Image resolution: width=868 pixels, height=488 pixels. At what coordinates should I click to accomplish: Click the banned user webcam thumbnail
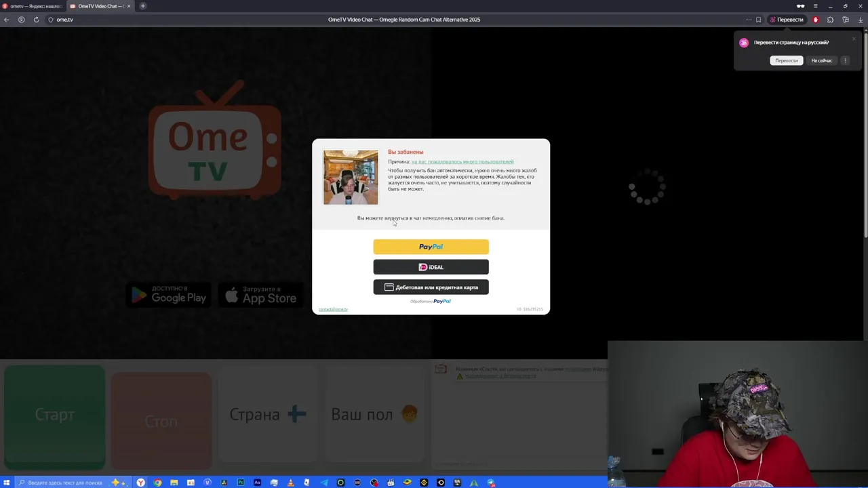click(x=351, y=178)
